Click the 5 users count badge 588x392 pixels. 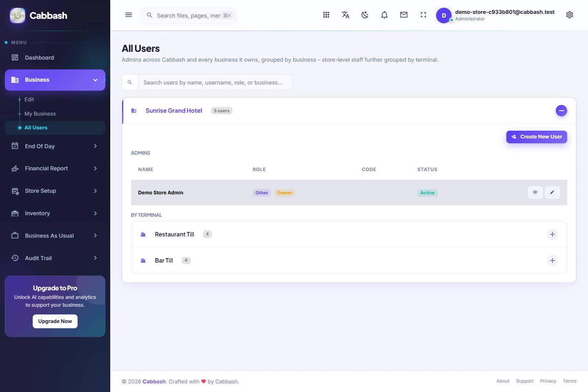pyautogui.click(x=222, y=111)
